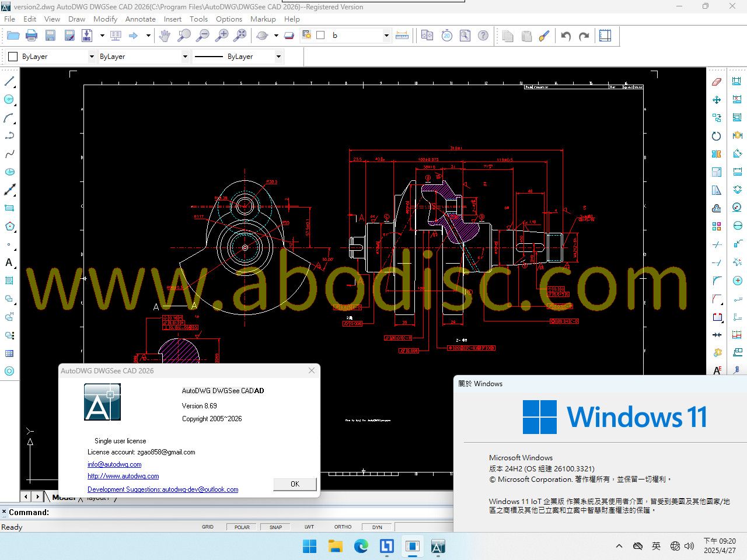Open the color ByLayer dropdown
This screenshot has width=747, height=560.
[92, 57]
